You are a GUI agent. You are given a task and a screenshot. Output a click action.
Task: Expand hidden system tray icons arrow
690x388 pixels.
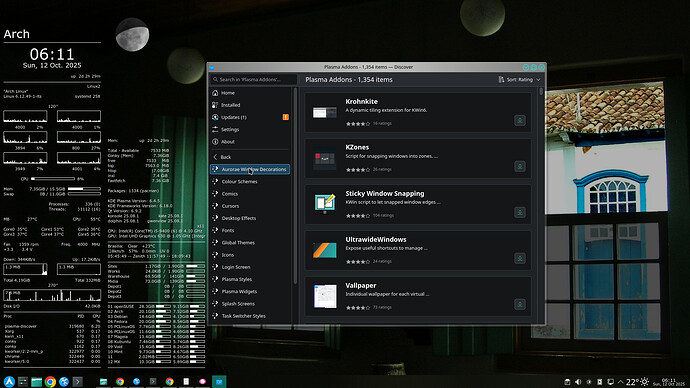[620, 382]
